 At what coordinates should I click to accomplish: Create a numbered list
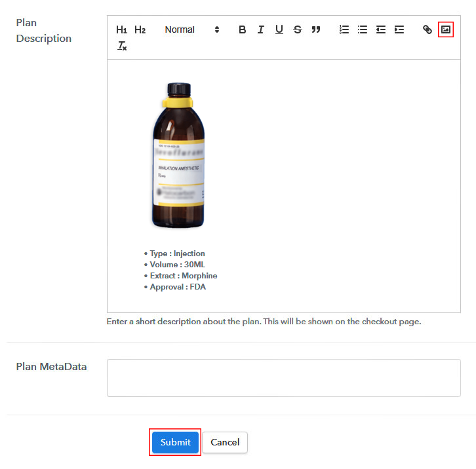344,29
